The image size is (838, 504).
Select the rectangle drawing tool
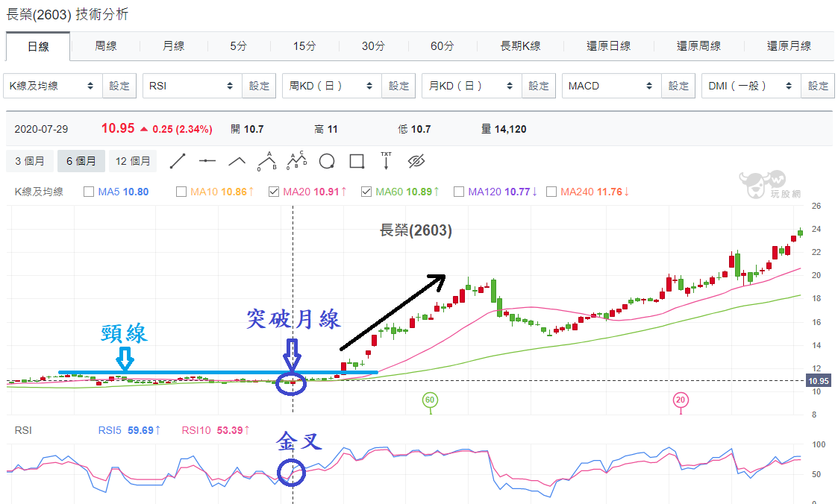(357, 161)
